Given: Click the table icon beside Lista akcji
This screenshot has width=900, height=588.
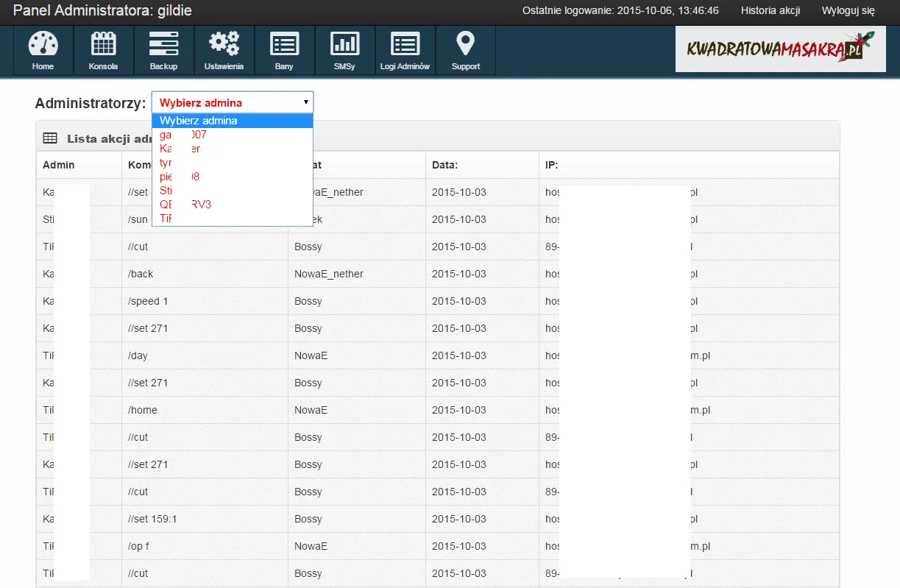Looking at the screenshot, I should [x=50, y=138].
